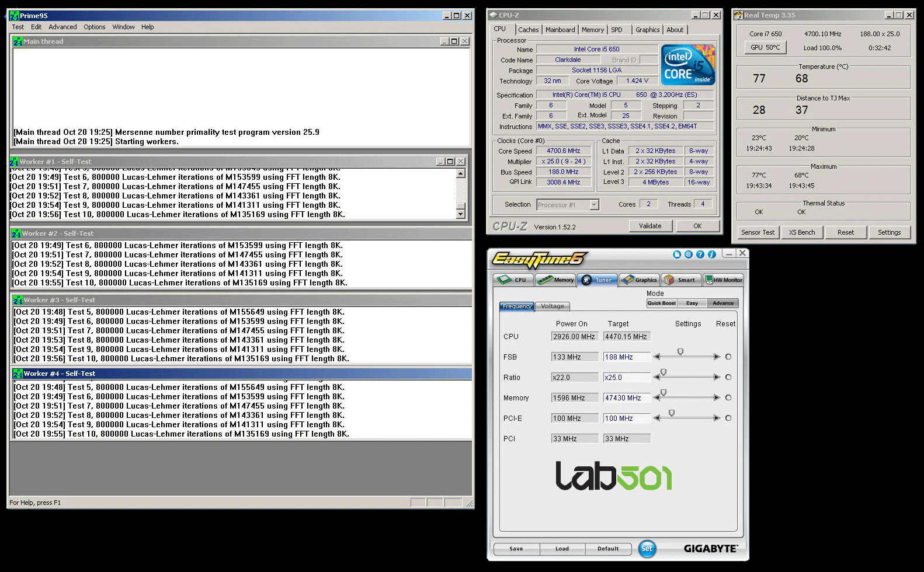Screen dimensions: 924x572
Task: Click the FSB slider handle
Action: (x=680, y=352)
